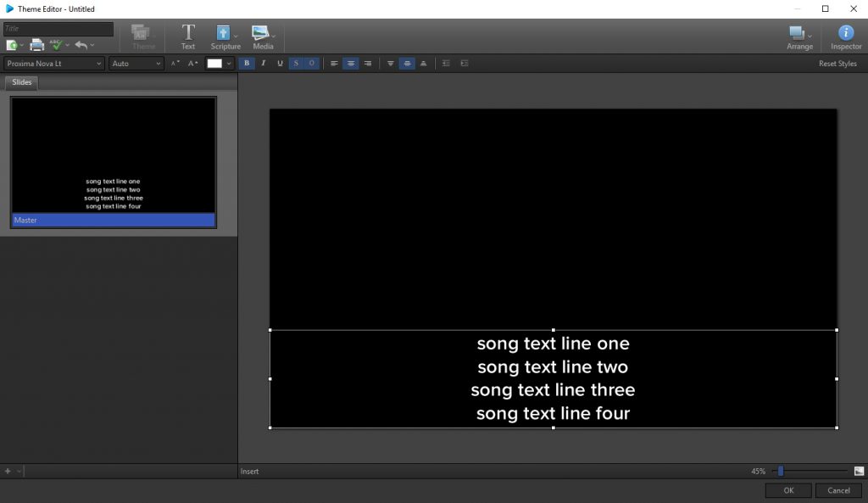Confirm changes with the OK button

click(x=787, y=489)
